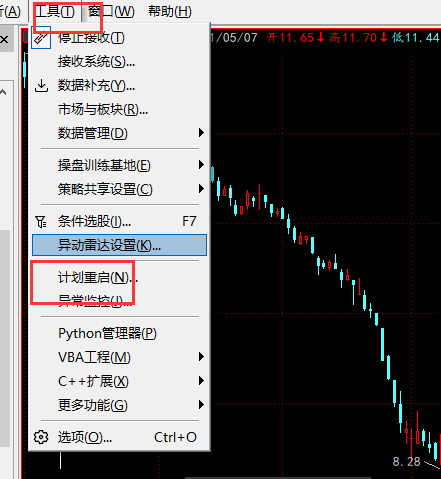Open 异动雷达设置(K)... entry
The width and height of the screenshot is (441, 479).
pos(119,245)
